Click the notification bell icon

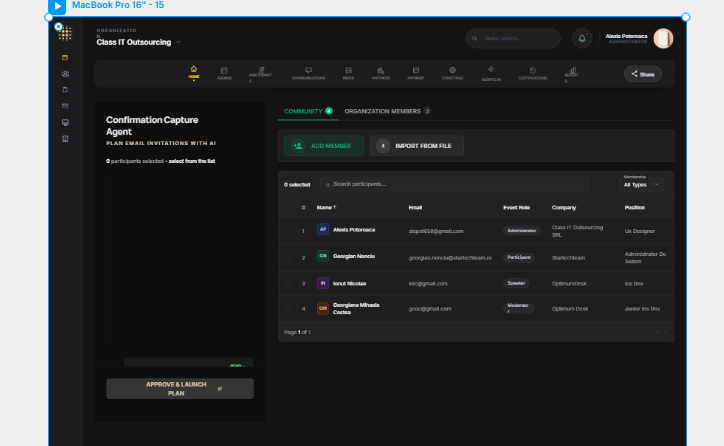click(x=582, y=39)
